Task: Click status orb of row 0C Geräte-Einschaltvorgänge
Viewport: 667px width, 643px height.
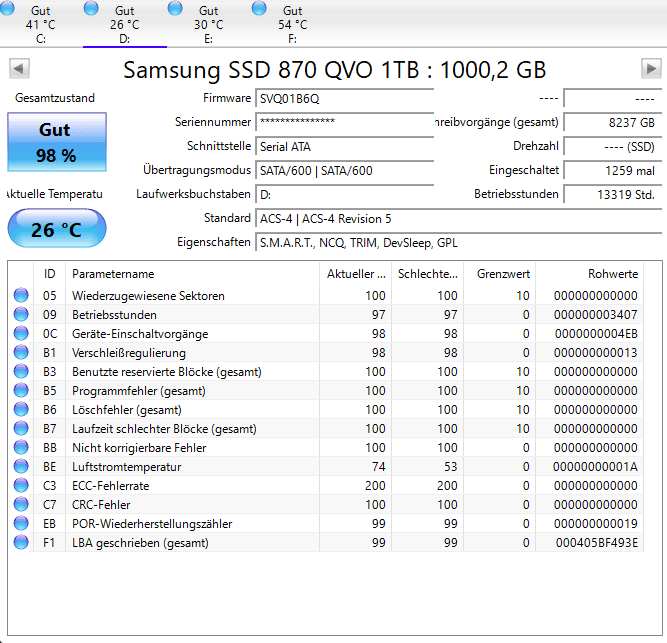Action: pos(21,333)
